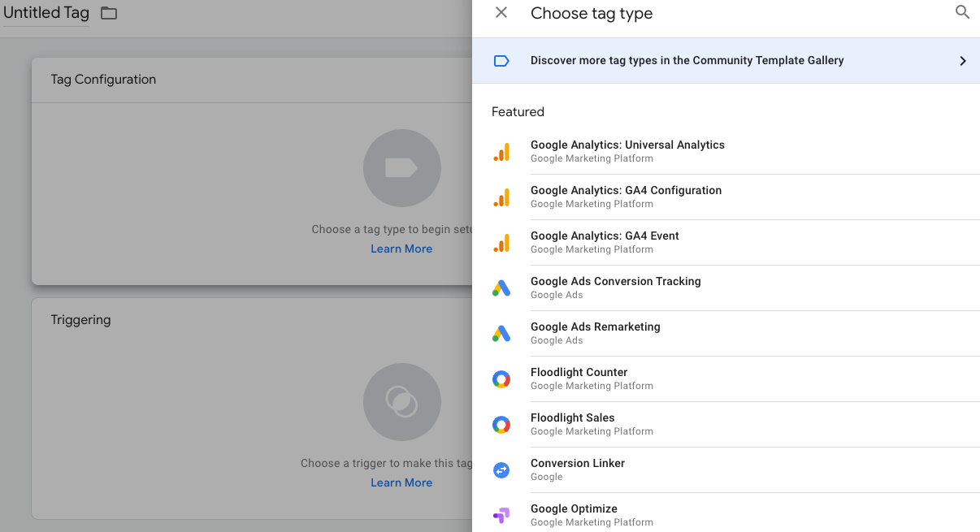Expand the Community Template Gallery chevron
This screenshot has height=532, width=980.
point(962,61)
